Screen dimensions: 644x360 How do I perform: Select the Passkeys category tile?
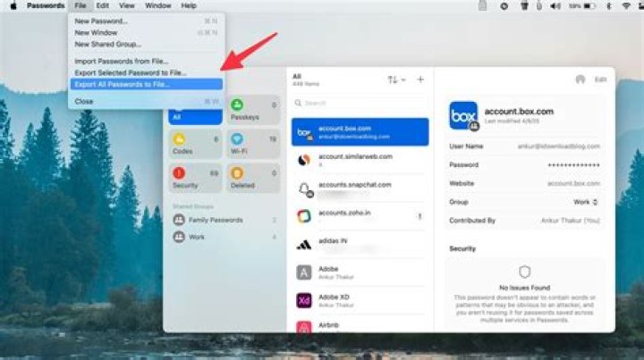[253, 110]
